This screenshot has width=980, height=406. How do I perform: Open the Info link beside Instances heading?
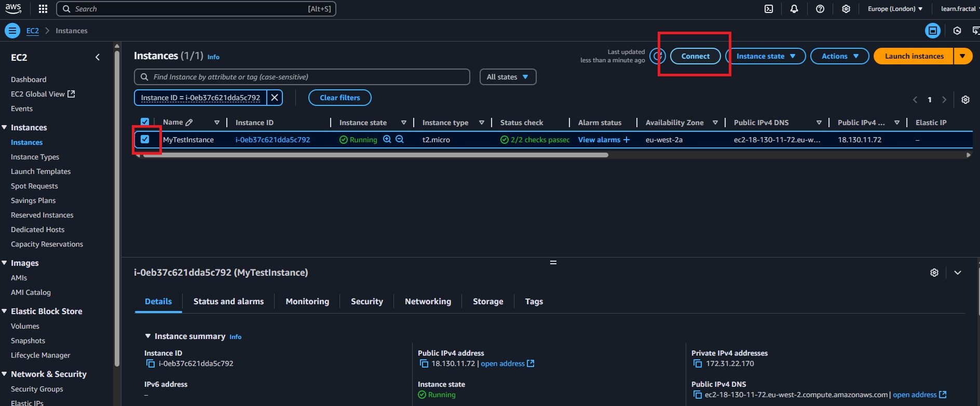pos(213,57)
